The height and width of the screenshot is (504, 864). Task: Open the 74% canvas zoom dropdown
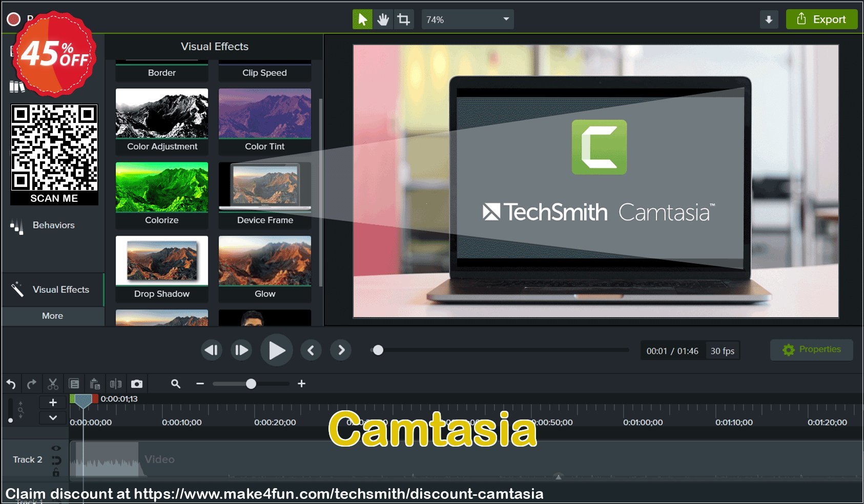coord(467,19)
